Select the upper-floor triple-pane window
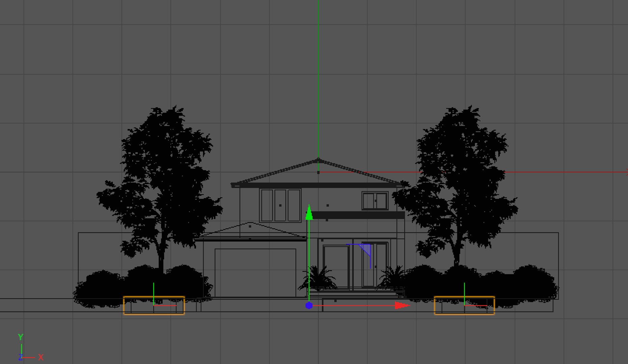The image size is (628, 364). [x=280, y=205]
